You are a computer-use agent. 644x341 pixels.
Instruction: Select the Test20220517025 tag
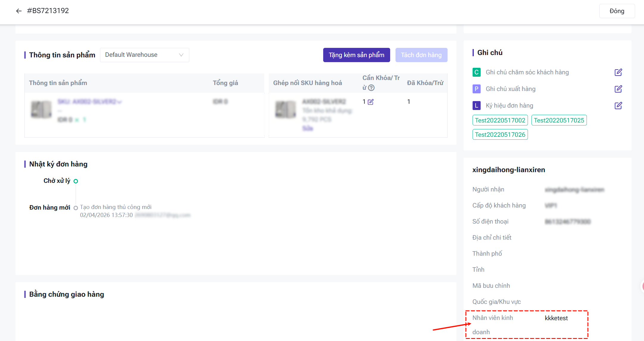(x=559, y=120)
